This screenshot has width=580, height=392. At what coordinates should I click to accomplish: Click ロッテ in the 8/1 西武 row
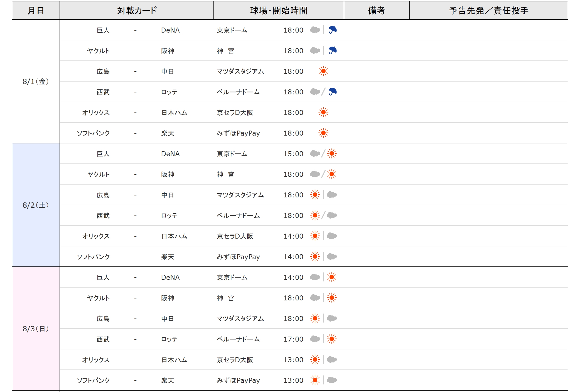click(169, 92)
